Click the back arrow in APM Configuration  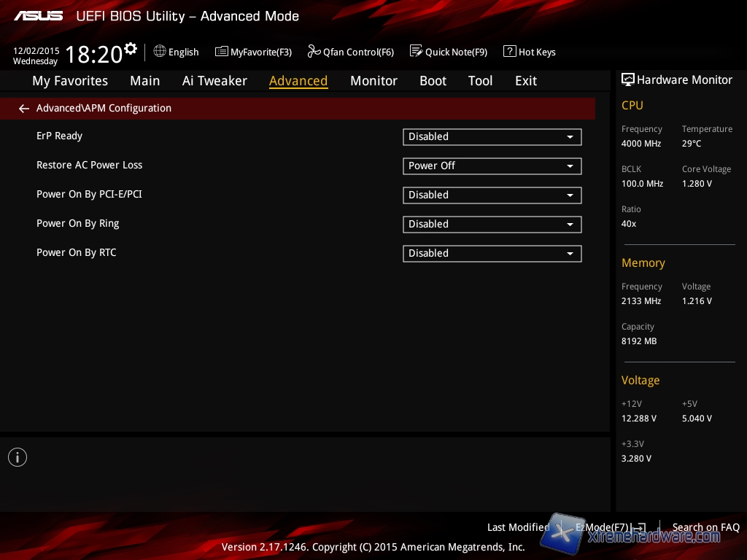pyautogui.click(x=24, y=109)
